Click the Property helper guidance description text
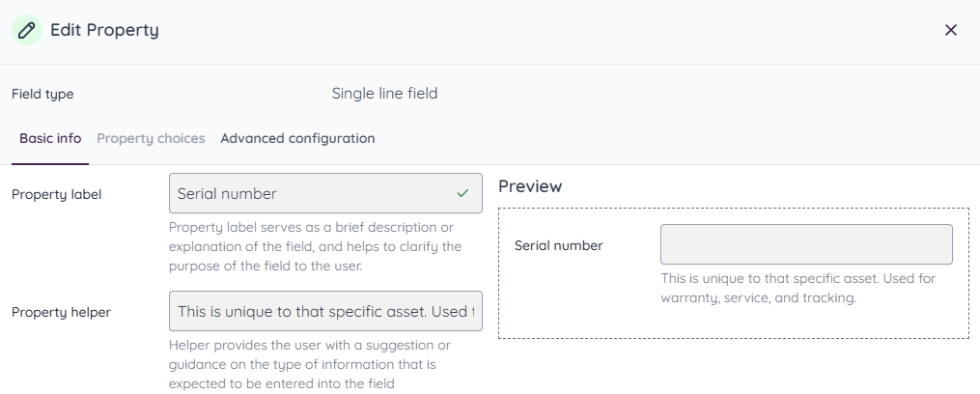The image size is (980, 394). click(310, 364)
